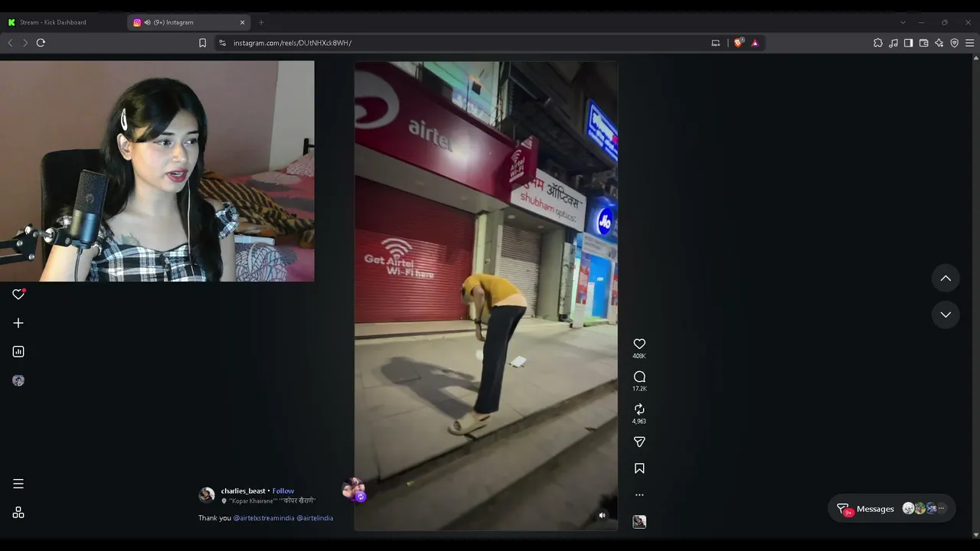This screenshot has height=551, width=980.
Task: Toggle the browser sidebar panel
Action: point(908,43)
